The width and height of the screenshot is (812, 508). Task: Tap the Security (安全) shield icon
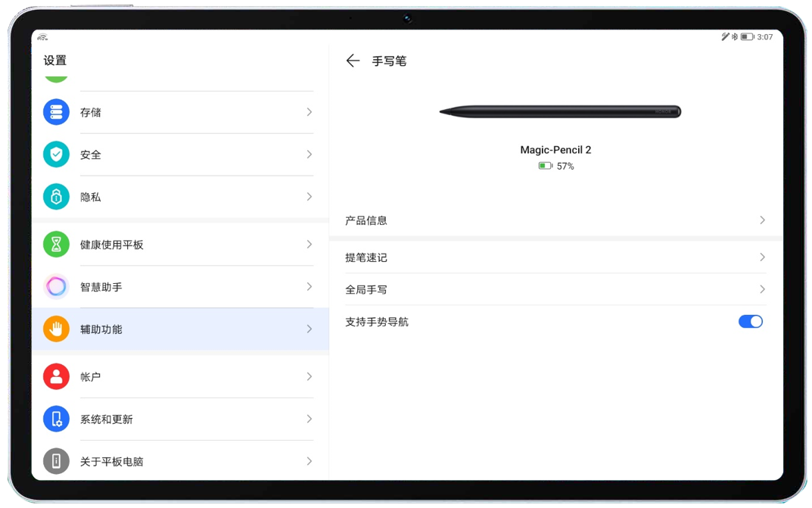(x=56, y=154)
